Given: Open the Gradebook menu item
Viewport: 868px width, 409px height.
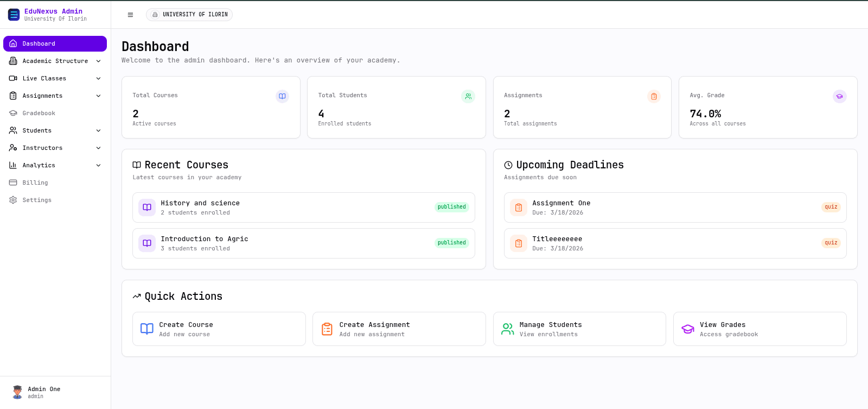Looking at the screenshot, I should point(55,113).
